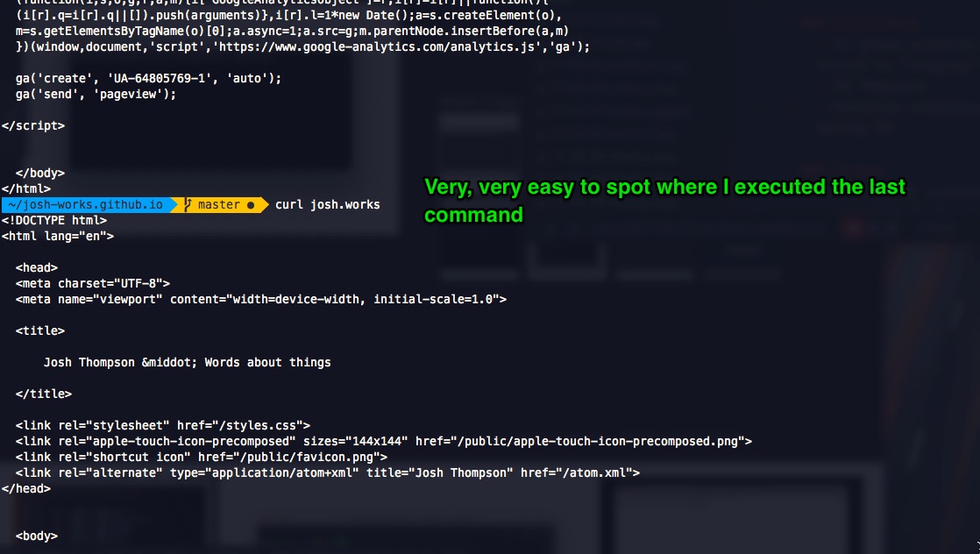Click the meta viewport line

click(261, 299)
